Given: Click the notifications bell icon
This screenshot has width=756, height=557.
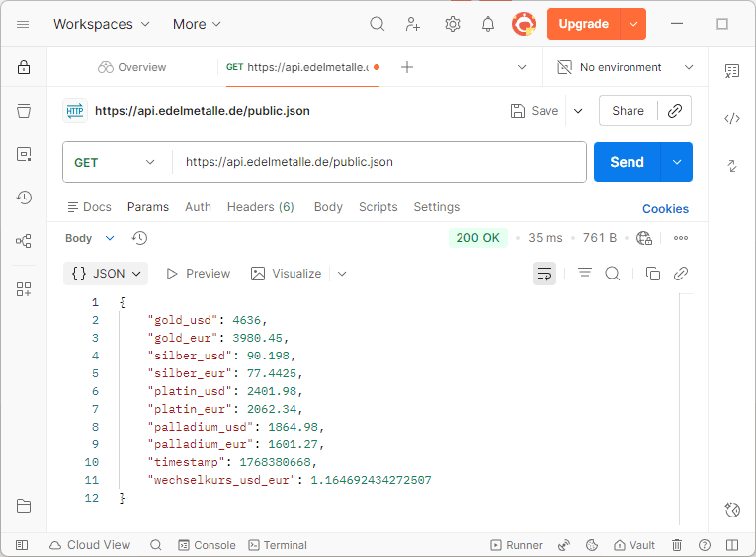Looking at the screenshot, I should pyautogui.click(x=488, y=24).
